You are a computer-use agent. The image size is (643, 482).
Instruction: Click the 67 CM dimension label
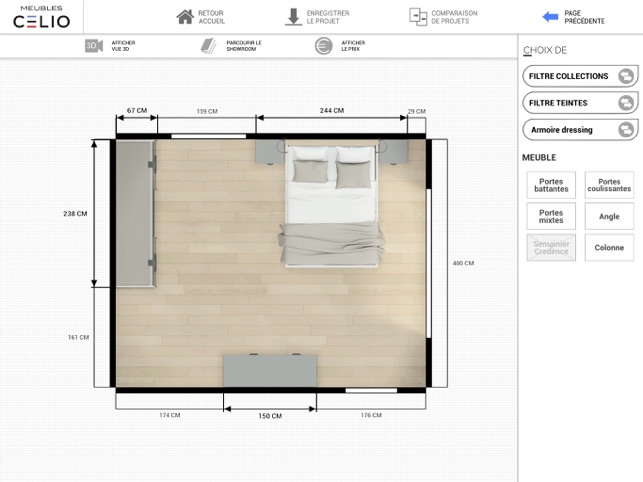(x=137, y=110)
